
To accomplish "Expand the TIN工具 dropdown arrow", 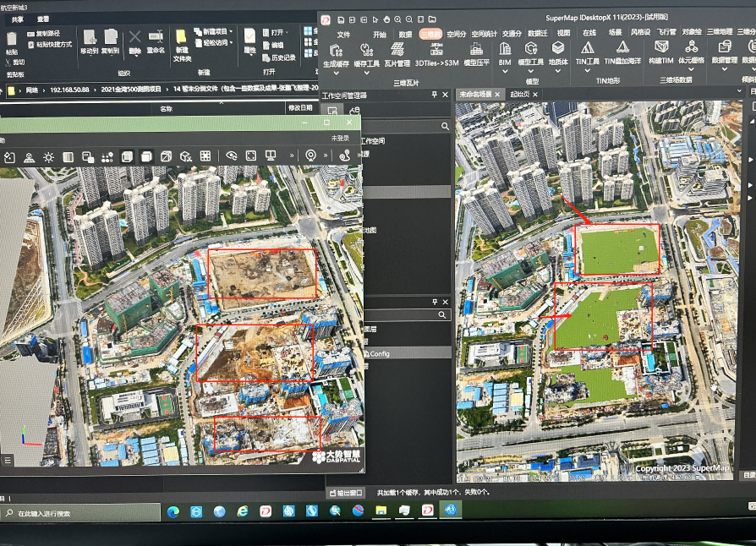I will click(x=587, y=70).
